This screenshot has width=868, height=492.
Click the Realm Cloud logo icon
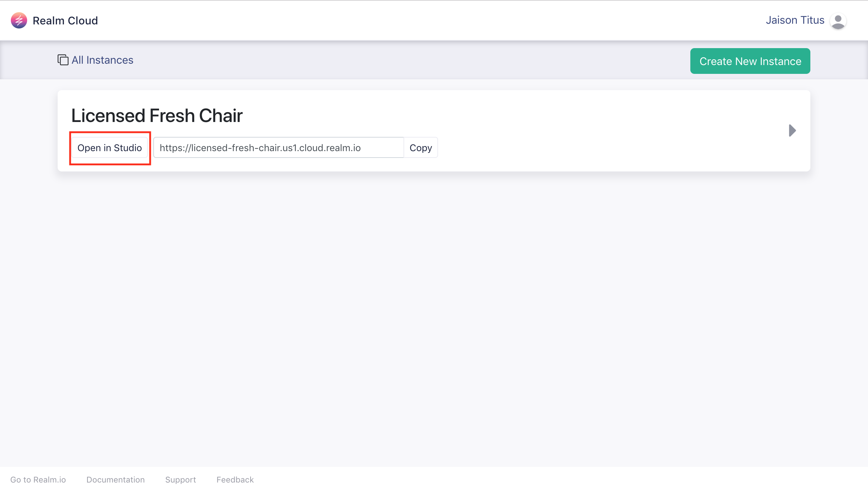click(19, 21)
